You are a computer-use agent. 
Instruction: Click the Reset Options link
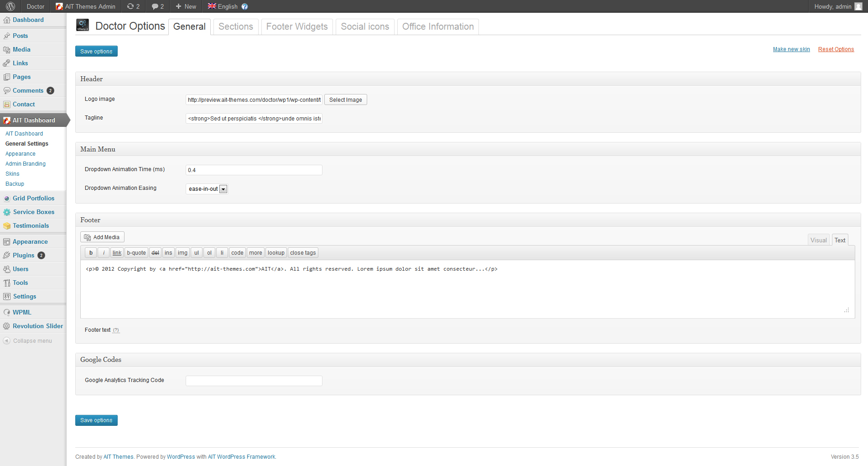click(x=836, y=49)
